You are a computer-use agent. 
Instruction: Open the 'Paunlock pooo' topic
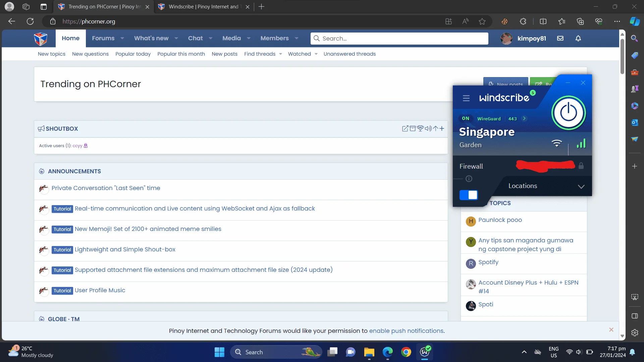(500, 220)
